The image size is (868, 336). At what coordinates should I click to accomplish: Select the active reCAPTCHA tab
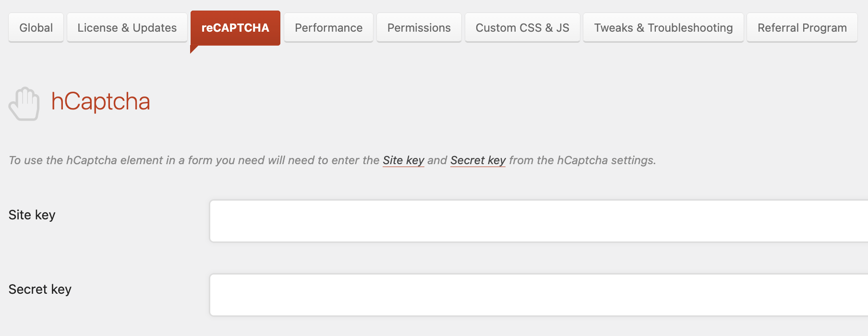coord(235,27)
